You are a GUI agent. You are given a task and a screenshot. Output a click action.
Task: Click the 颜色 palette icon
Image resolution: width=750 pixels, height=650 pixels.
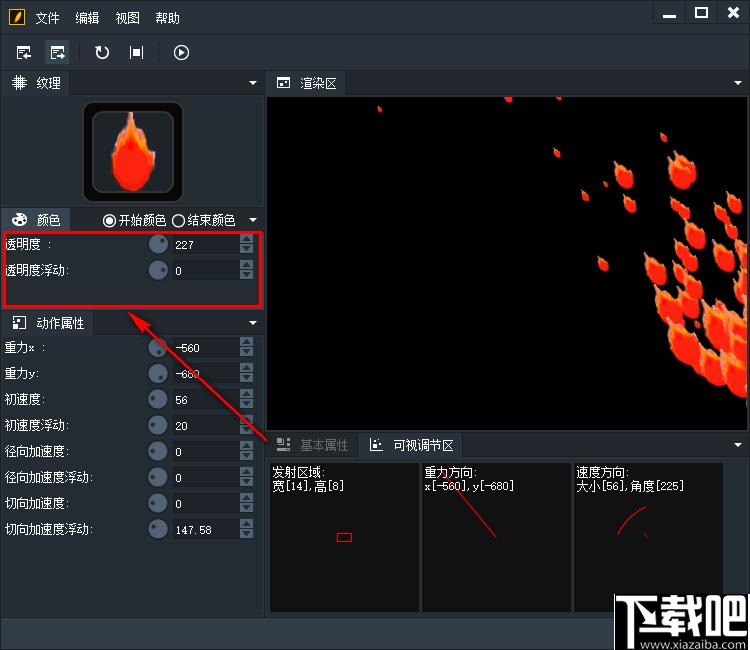click(x=20, y=220)
